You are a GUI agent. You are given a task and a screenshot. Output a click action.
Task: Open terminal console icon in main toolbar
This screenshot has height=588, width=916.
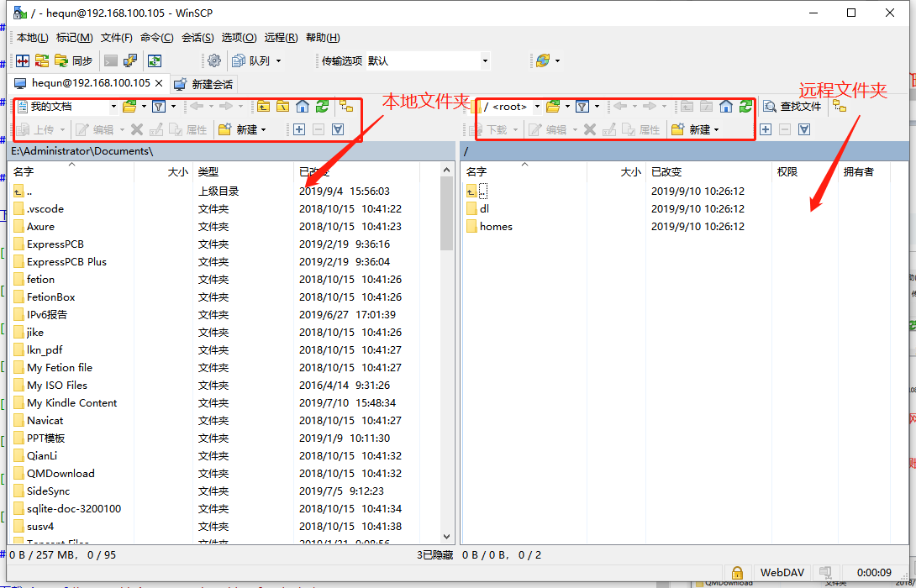[x=111, y=60]
